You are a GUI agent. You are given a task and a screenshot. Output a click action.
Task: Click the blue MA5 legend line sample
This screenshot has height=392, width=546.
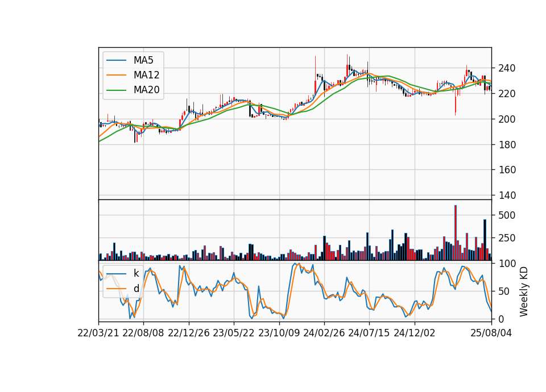[x=116, y=60]
